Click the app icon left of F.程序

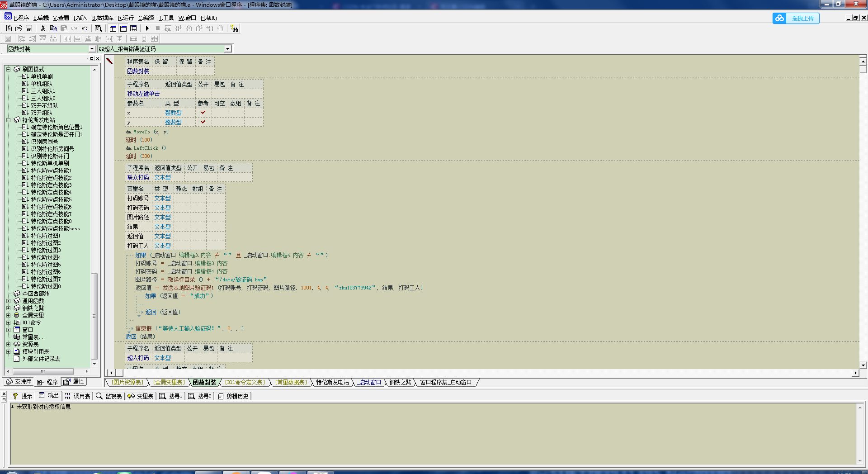point(8,17)
